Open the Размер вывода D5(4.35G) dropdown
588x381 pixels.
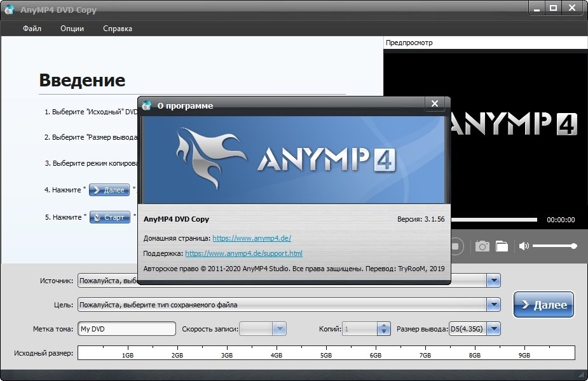click(x=494, y=329)
